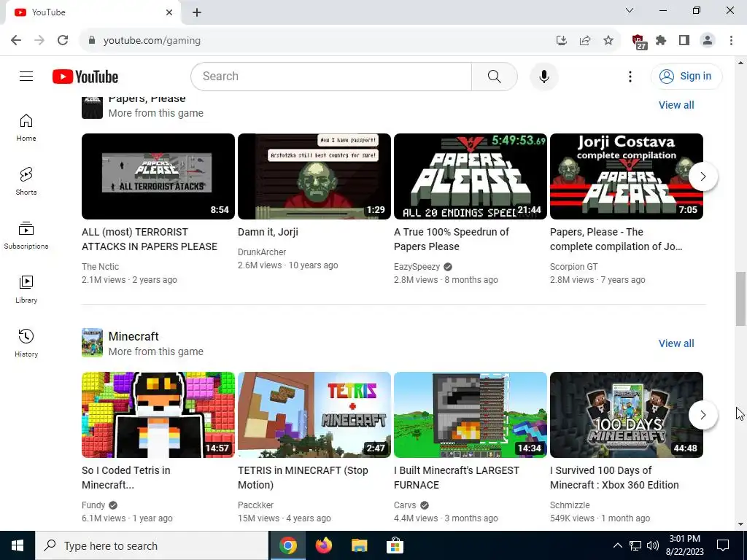This screenshot has height=560, width=747.
Task: Show next Minecraft videos arrow
Action: click(x=703, y=415)
